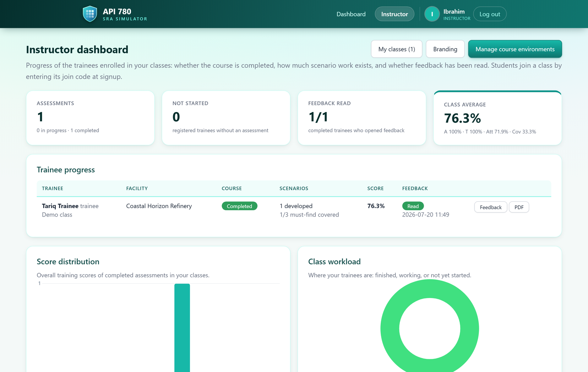
Task: Open the Dashboard nav item
Action: [x=351, y=14]
